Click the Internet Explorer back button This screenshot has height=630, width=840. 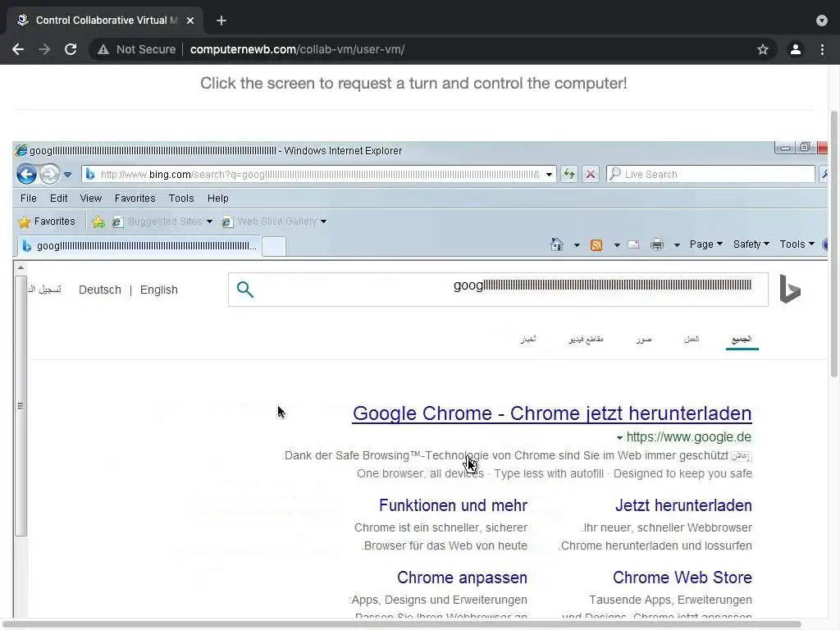pos(26,174)
